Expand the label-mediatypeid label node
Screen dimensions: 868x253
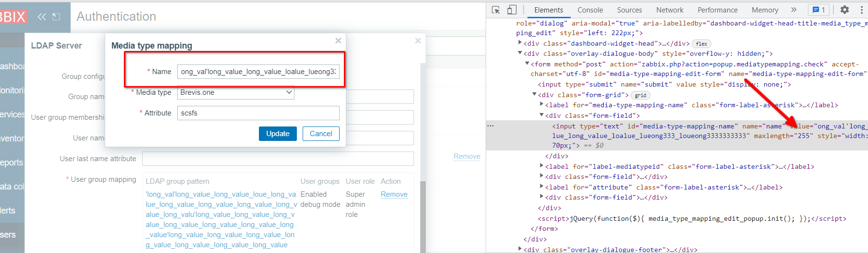coord(541,166)
